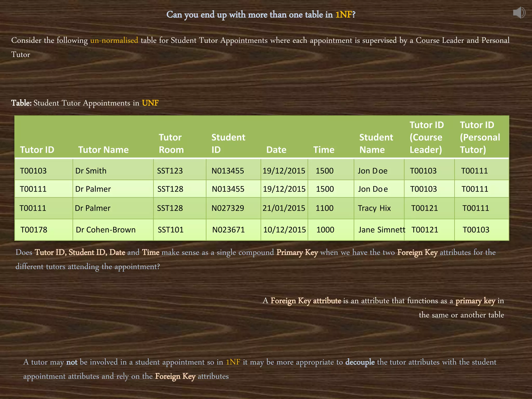Click the Tracy Hix name cell
532x399 pixels.
pyautogui.click(x=374, y=208)
